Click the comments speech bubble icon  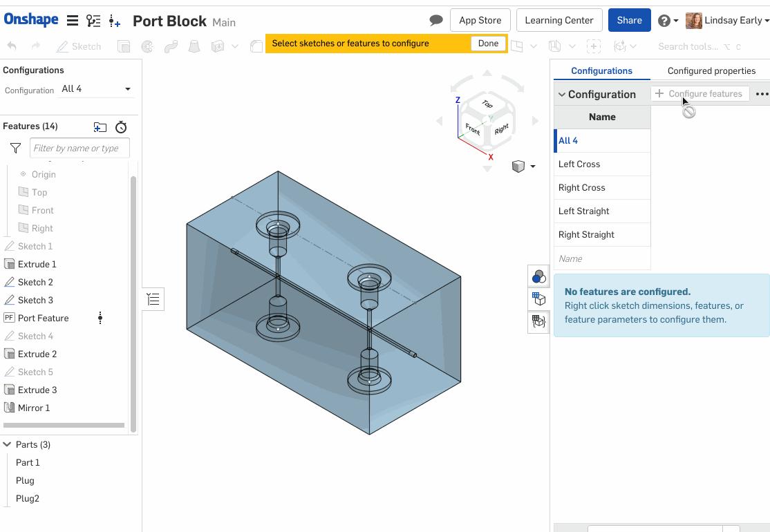(x=435, y=20)
